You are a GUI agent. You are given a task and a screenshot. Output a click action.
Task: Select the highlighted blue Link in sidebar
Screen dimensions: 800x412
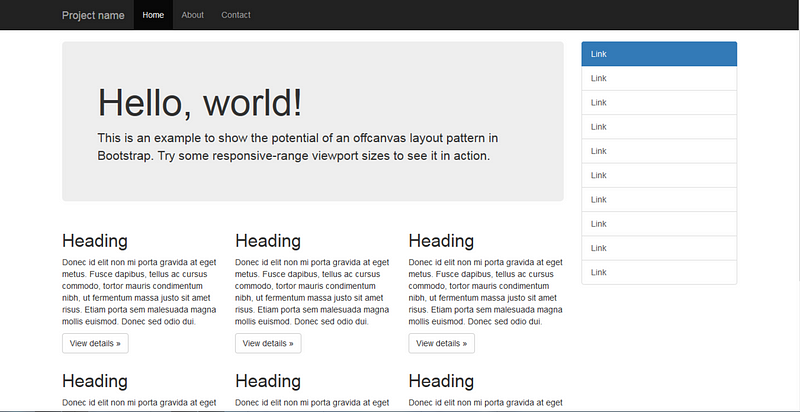click(x=658, y=54)
